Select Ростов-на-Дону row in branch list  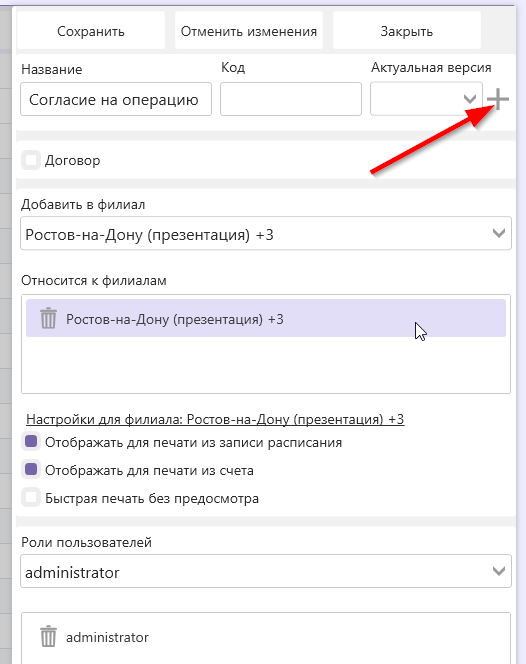(266, 318)
